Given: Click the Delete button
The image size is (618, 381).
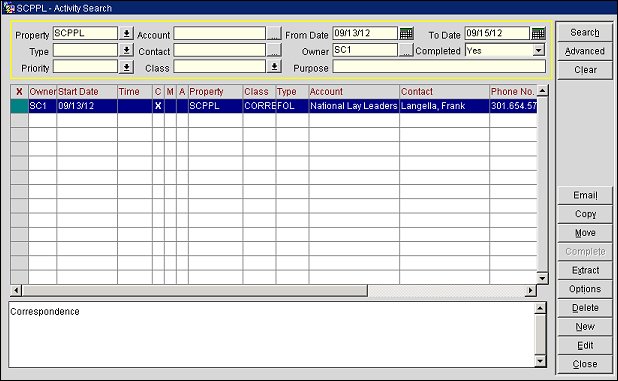Looking at the screenshot, I should coord(585,308).
